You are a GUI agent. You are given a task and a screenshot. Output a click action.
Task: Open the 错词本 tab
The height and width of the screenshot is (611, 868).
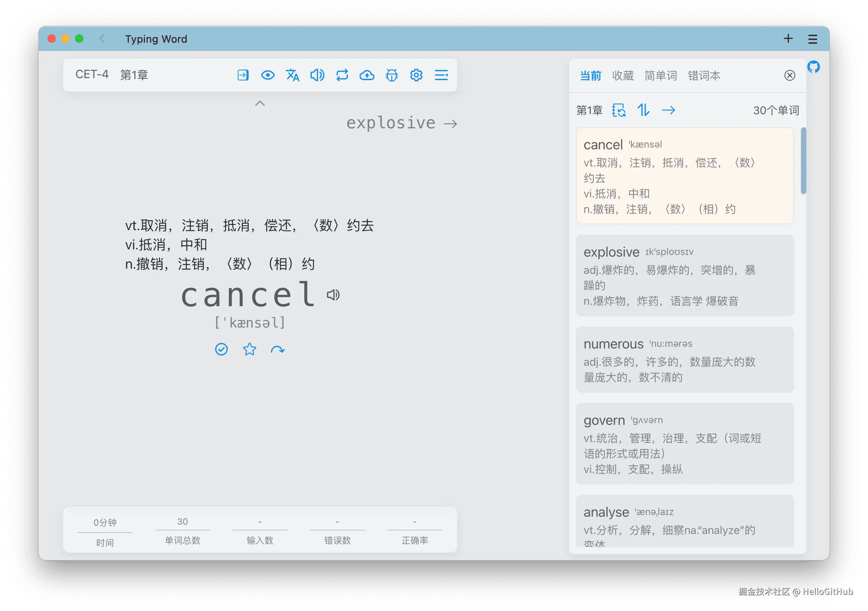pyautogui.click(x=704, y=76)
